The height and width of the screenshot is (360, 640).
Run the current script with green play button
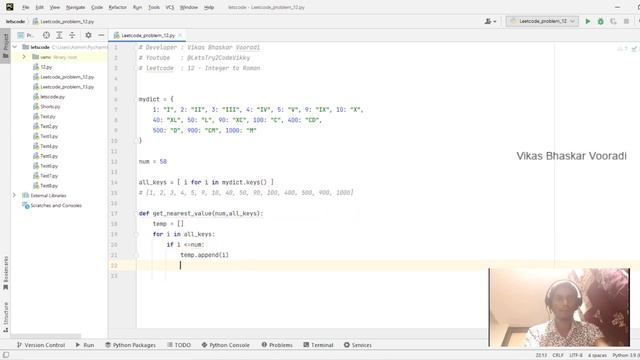point(588,21)
